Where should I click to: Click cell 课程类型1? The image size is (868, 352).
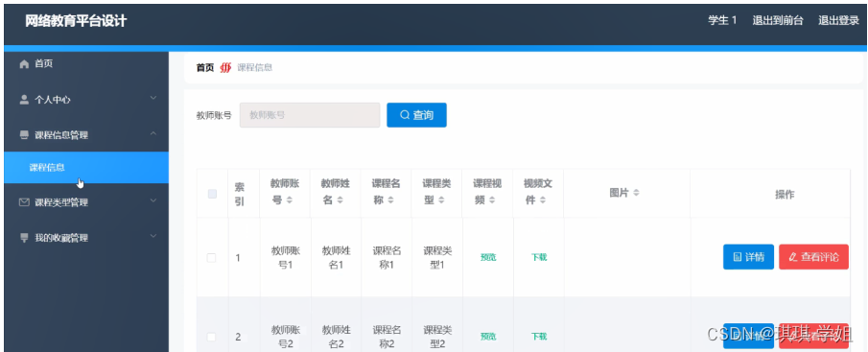(x=438, y=258)
